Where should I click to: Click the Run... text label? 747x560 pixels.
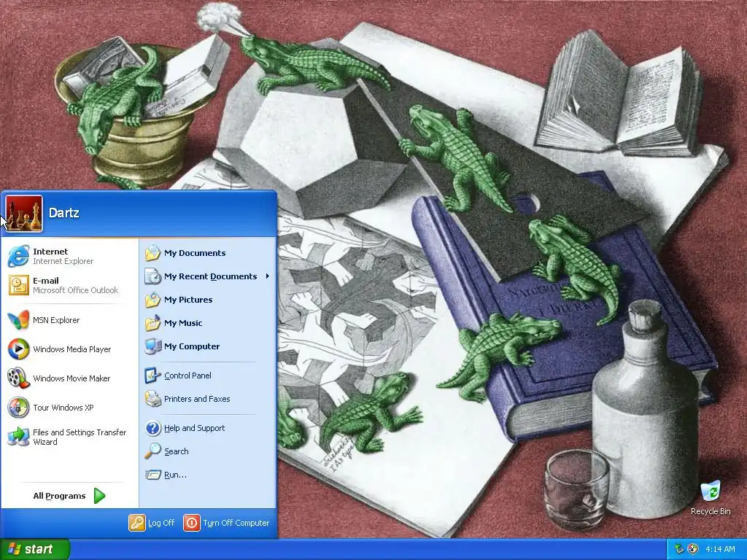tap(175, 474)
